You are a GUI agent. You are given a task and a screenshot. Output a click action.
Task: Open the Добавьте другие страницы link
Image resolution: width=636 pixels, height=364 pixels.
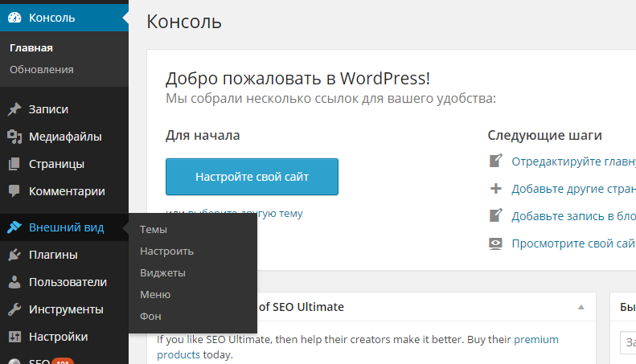(573, 189)
